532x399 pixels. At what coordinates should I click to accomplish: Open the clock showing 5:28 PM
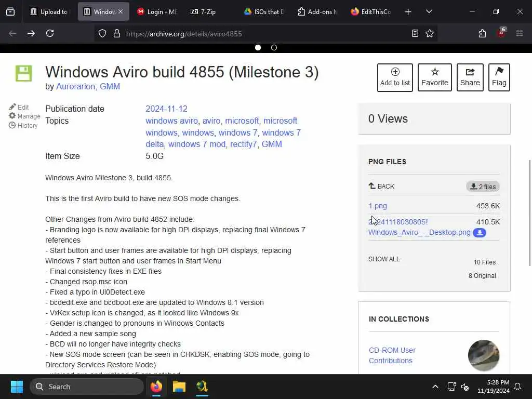494,387
